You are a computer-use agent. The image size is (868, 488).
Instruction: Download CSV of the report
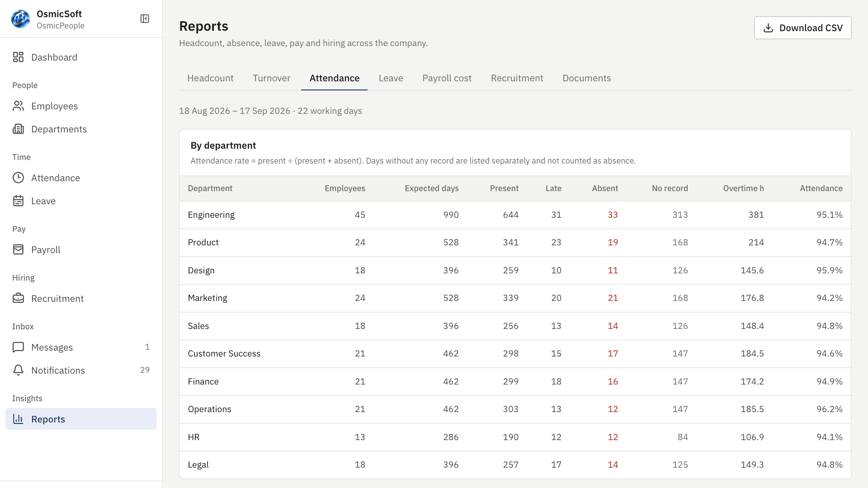pyautogui.click(x=802, y=28)
